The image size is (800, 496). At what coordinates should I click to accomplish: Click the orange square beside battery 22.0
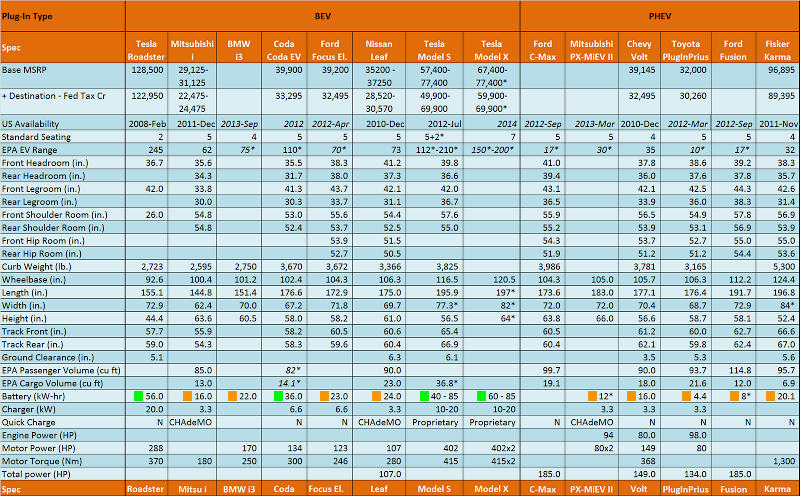(232, 396)
